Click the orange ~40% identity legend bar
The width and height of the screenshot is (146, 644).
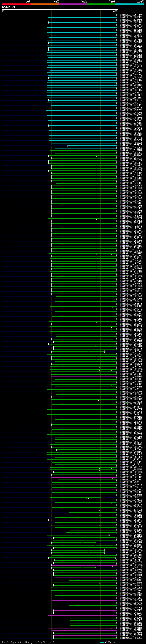point(45,4)
